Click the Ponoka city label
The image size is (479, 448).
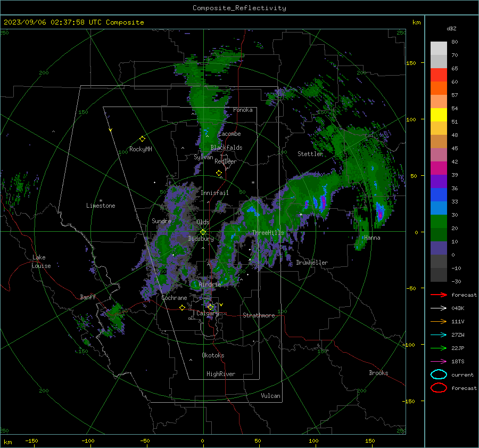tap(243, 110)
